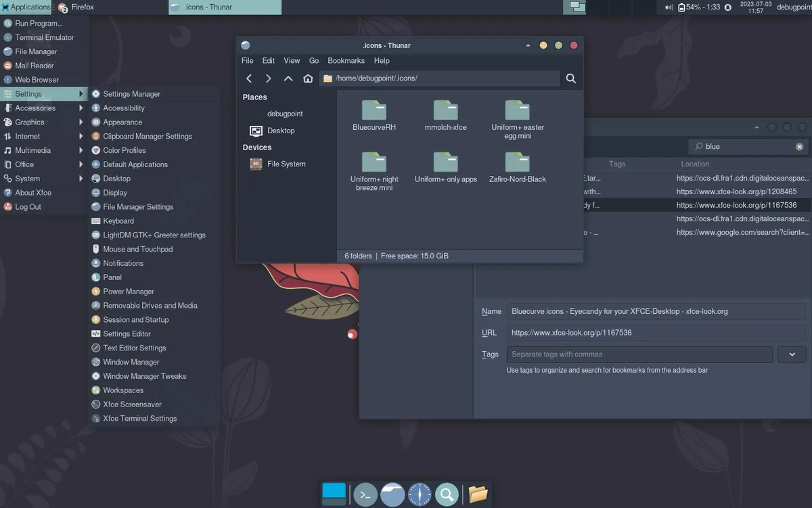Click the show desktop dock icon

334,494
